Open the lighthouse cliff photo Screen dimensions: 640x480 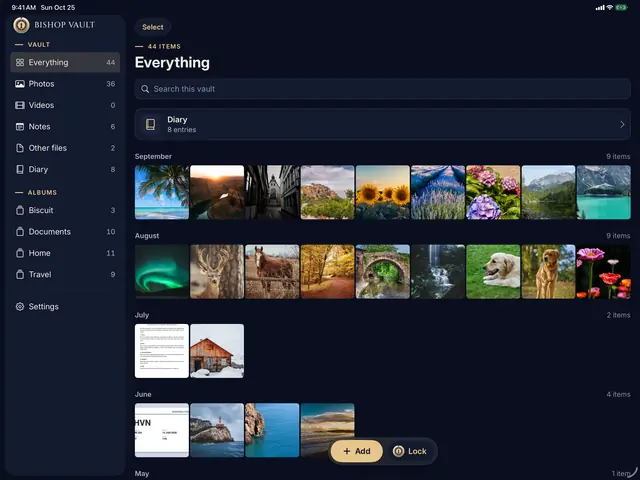point(217,430)
